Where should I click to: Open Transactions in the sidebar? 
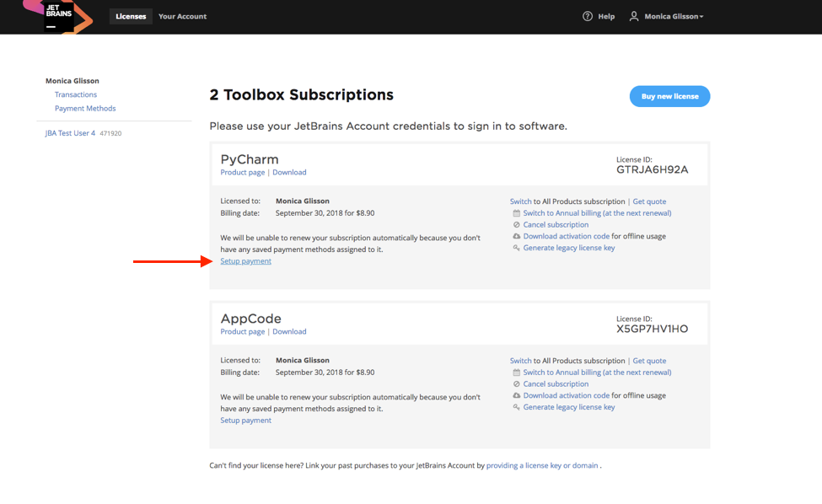coord(76,94)
